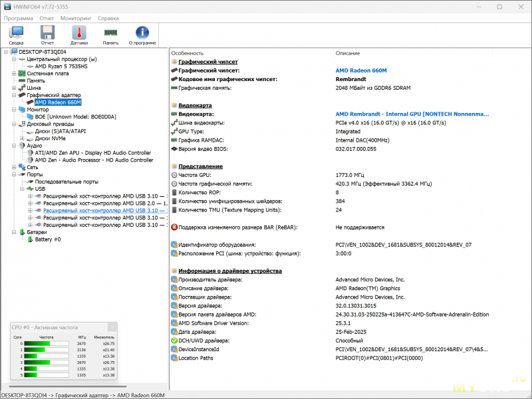Image resolution: width=532 pixels, height=399 pixels.
Task: Collapse the Графический адаптер tree node
Action: tap(14, 95)
